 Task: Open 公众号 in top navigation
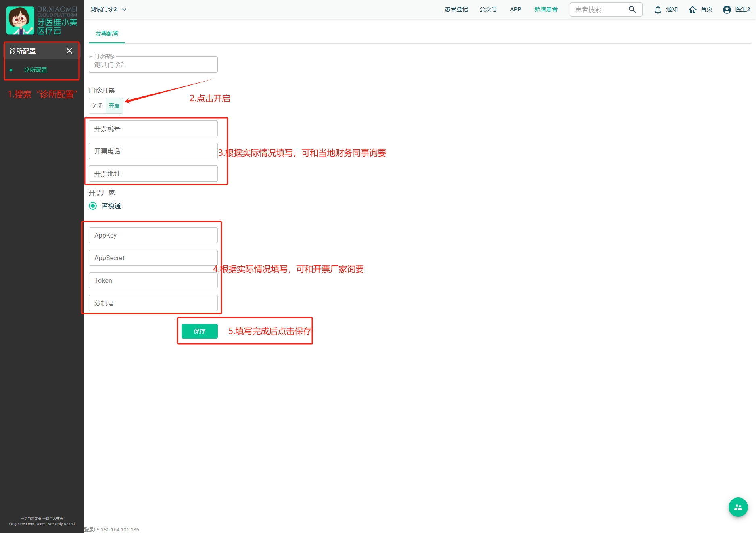point(488,10)
